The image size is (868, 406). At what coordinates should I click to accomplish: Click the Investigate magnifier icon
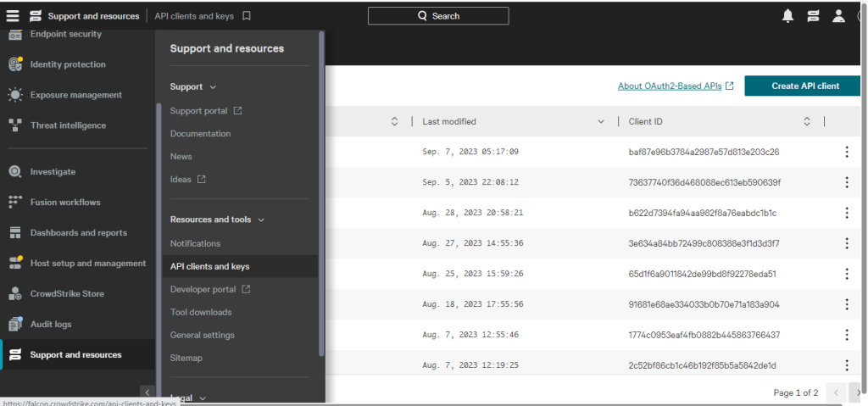tap(15, 172)
